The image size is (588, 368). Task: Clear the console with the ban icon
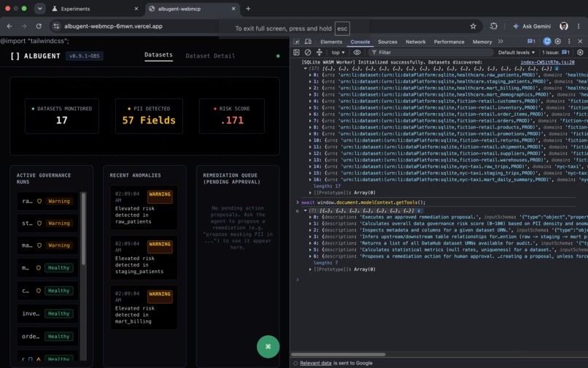point(308,52)
